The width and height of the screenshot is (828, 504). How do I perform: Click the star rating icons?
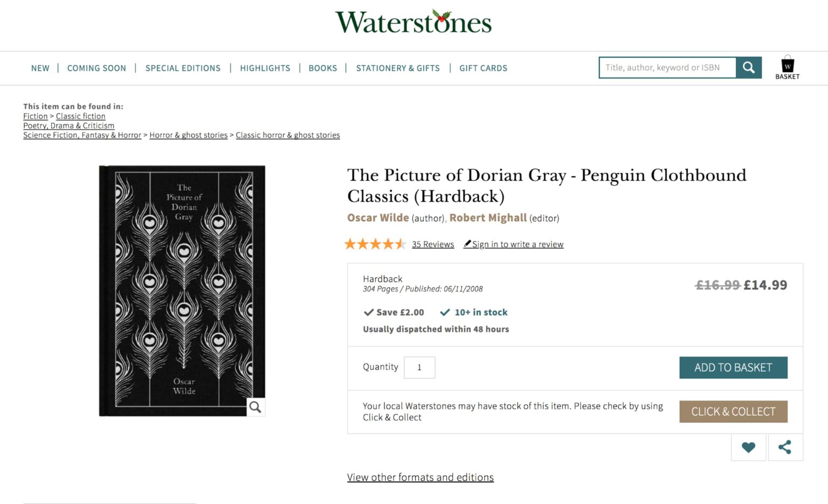375,244
